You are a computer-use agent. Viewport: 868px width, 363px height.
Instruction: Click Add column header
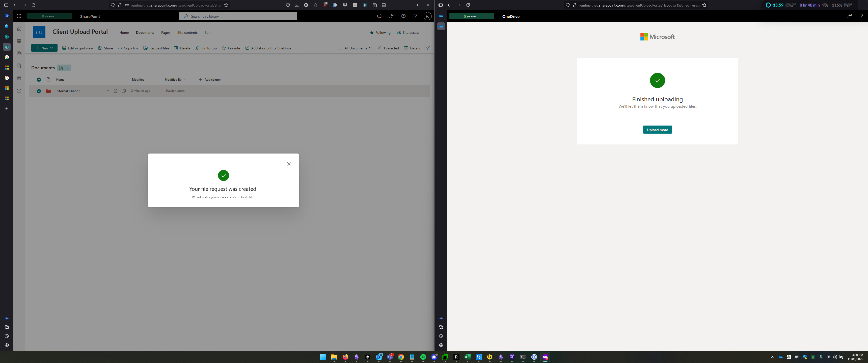point(210,80)
